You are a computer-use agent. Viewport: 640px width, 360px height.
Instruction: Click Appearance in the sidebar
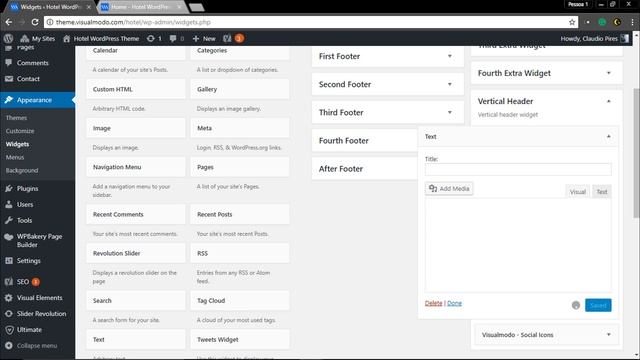click(37, 100)
